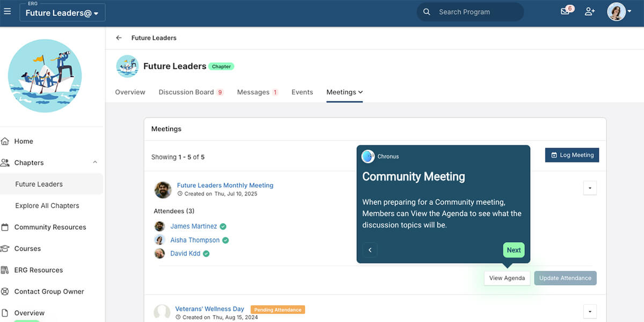Open the Discussion Board tab
Viewport: 644px width, 322px height.
[185, 92]
